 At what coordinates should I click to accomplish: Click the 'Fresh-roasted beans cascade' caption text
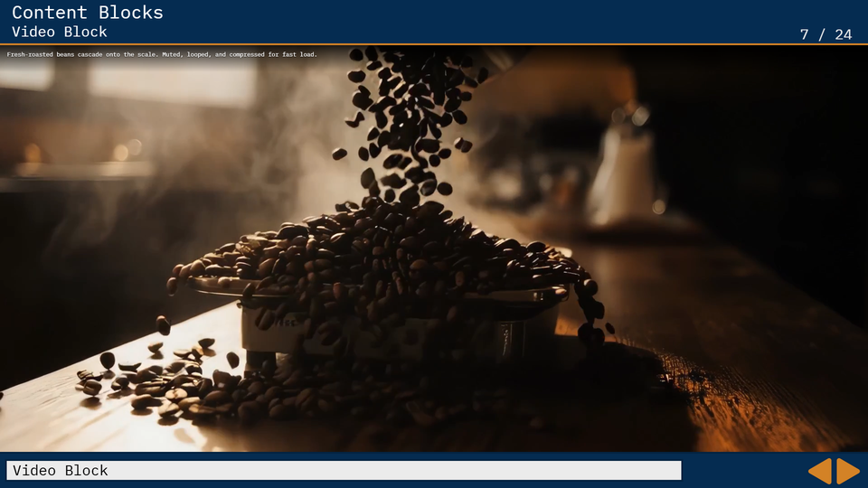click(162, 54)
